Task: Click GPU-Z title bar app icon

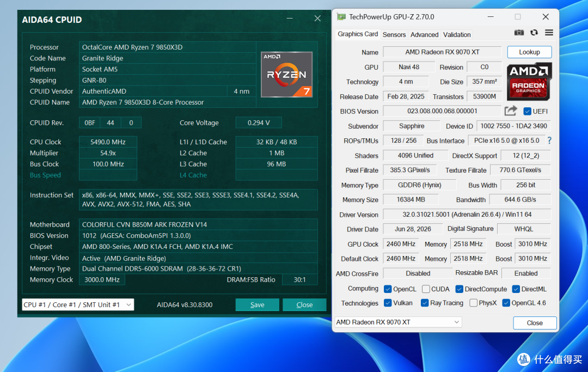Action: click(x=341, y=17)
